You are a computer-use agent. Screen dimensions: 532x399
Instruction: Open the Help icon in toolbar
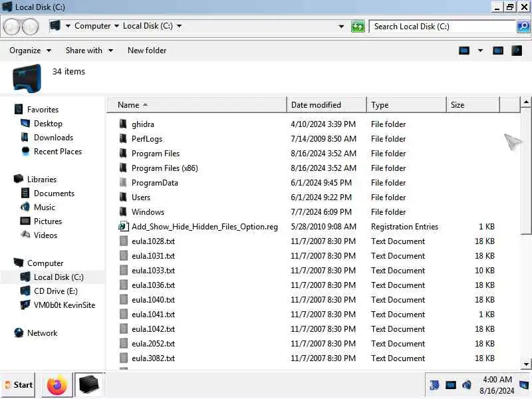[x=517, y=51]
